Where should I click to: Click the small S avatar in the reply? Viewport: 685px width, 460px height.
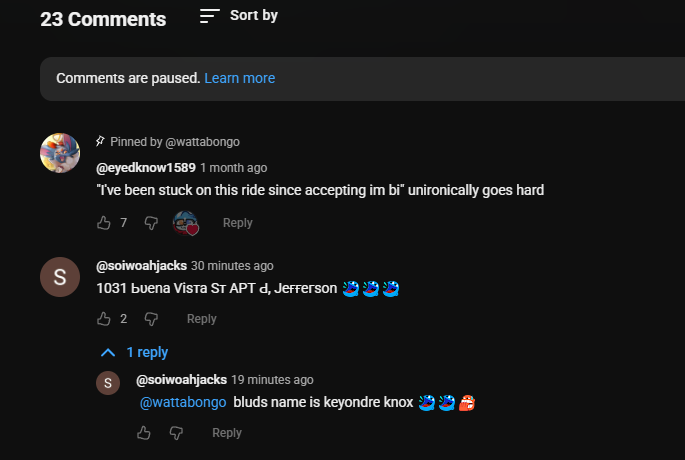pyautogui.click(x=108, y=383)
